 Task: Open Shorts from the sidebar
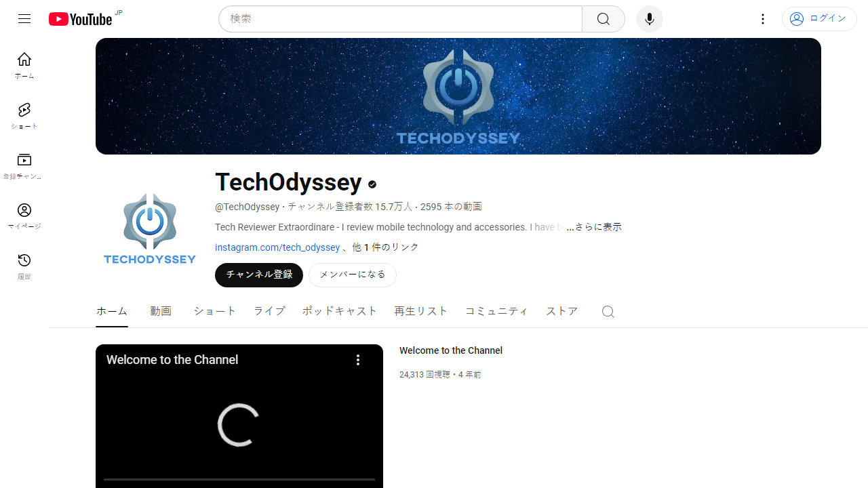(24, 115)
